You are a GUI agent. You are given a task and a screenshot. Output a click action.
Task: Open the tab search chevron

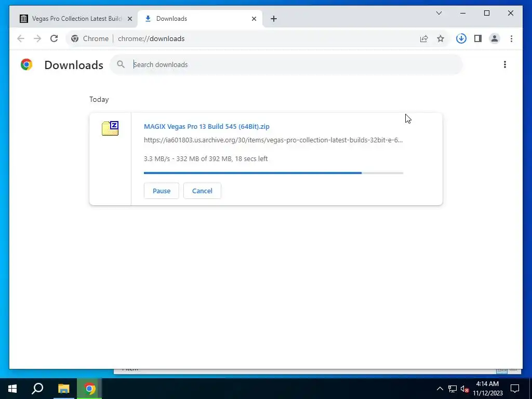438,13
